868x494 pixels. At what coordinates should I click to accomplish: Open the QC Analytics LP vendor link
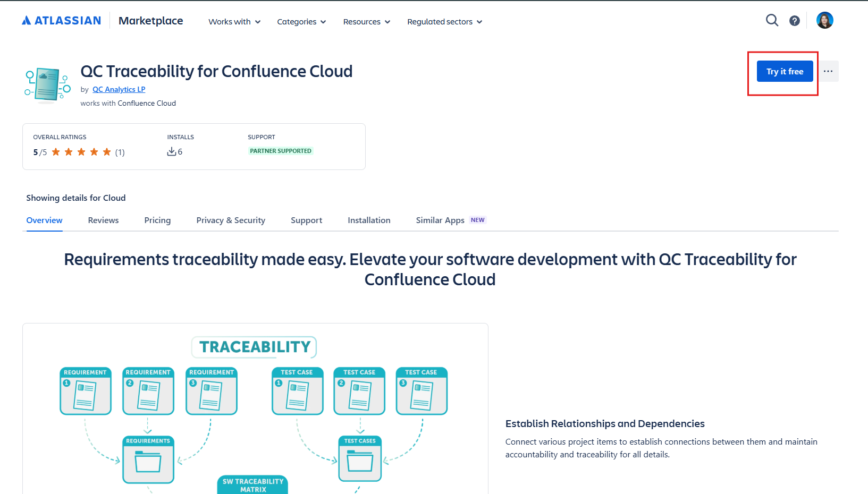click(119, 89)
